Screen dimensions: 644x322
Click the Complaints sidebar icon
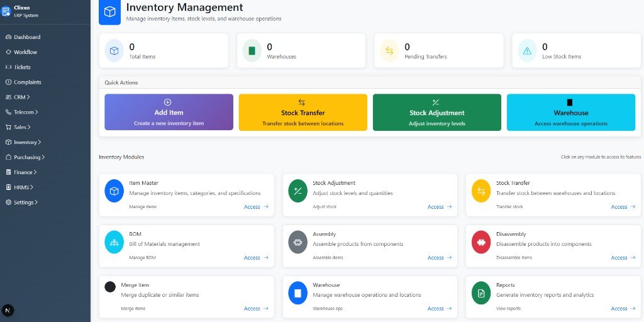tap(8, 82)
